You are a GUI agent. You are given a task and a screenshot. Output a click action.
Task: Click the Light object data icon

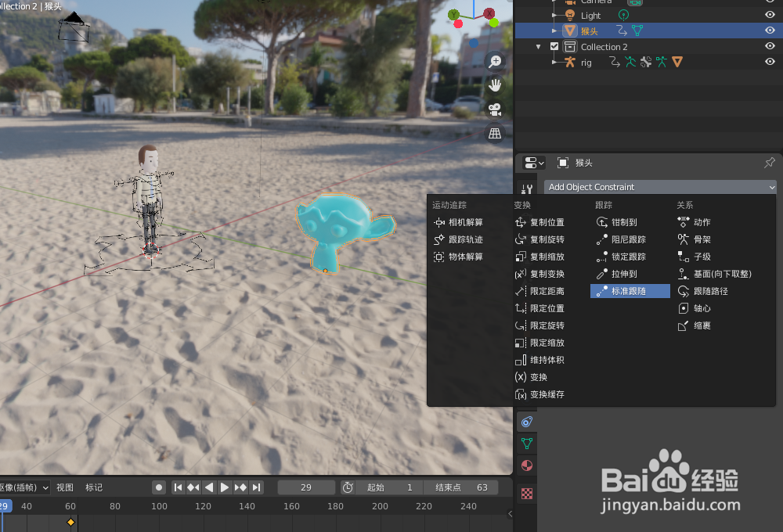pos(624,16)
